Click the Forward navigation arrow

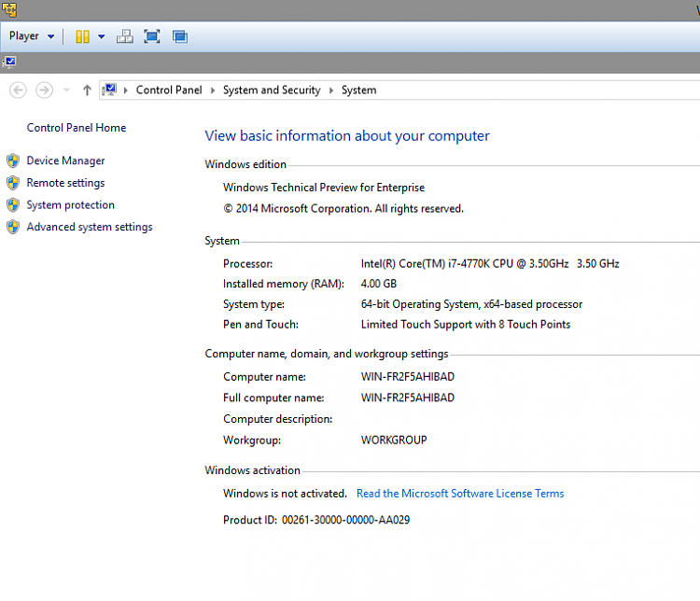(44, 91)
